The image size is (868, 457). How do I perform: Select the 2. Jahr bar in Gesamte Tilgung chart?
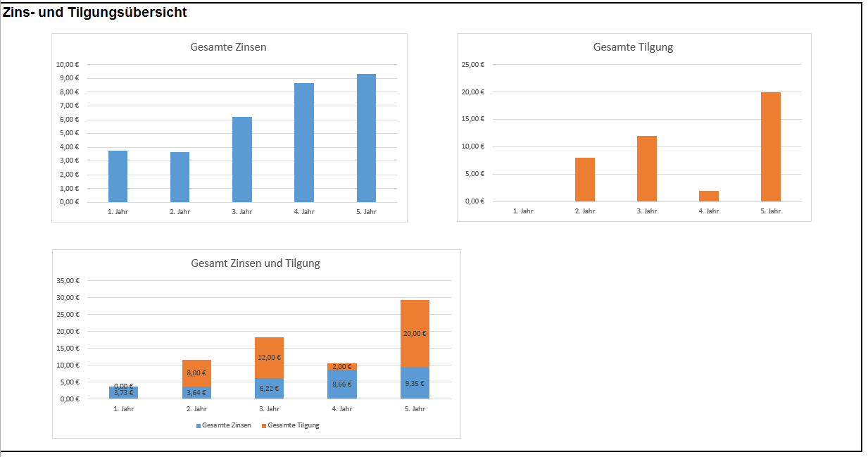coord(585,180)
